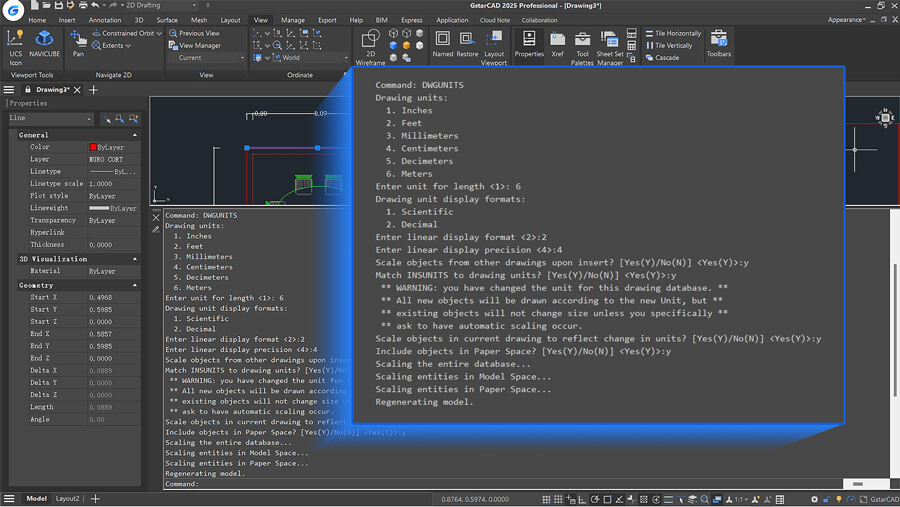Click the calculator icon in the ribbon

click(x=631, y=45)
